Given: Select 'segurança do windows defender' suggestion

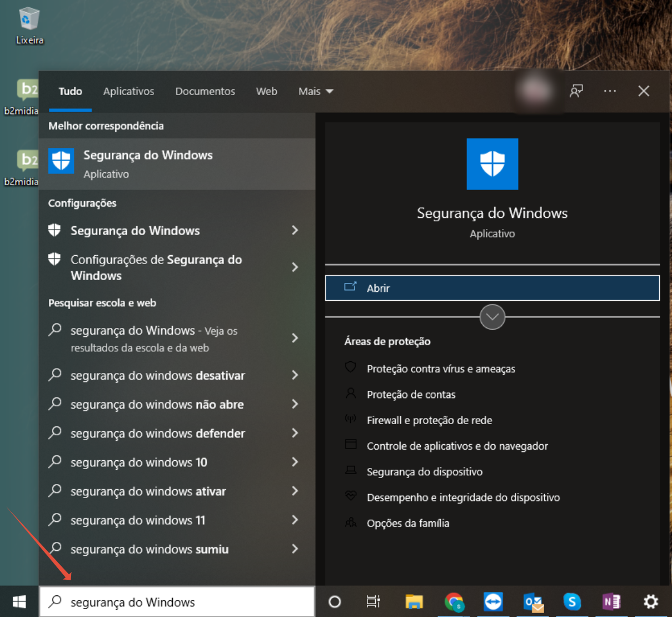Looking at the screenshot, I should [x=177, y=433].
